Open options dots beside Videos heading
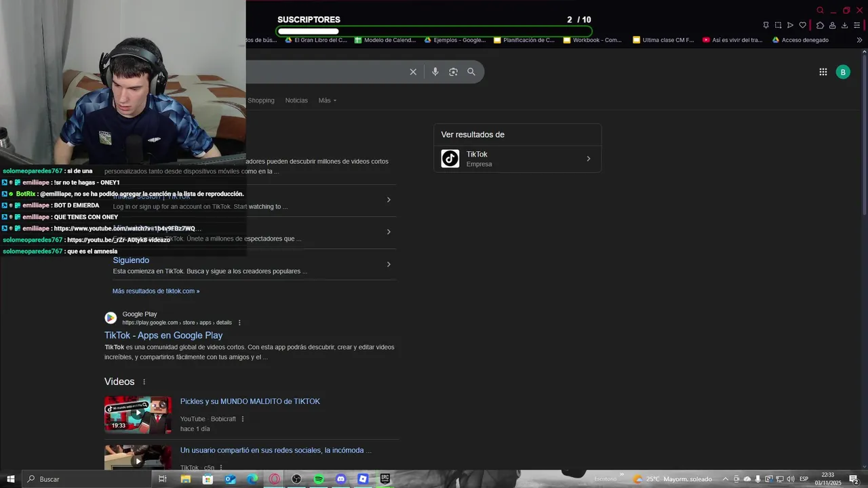This screenshot has height=488, width=868. (144, 382)
